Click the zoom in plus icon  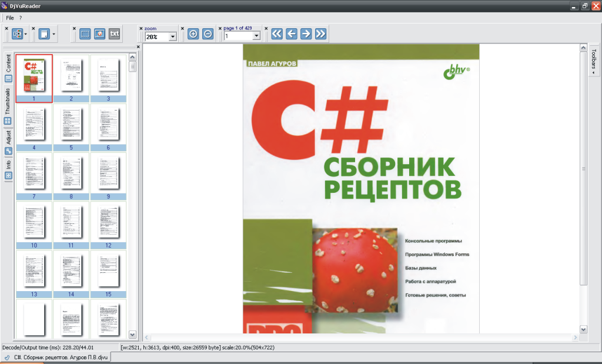(x=193, y=34)
